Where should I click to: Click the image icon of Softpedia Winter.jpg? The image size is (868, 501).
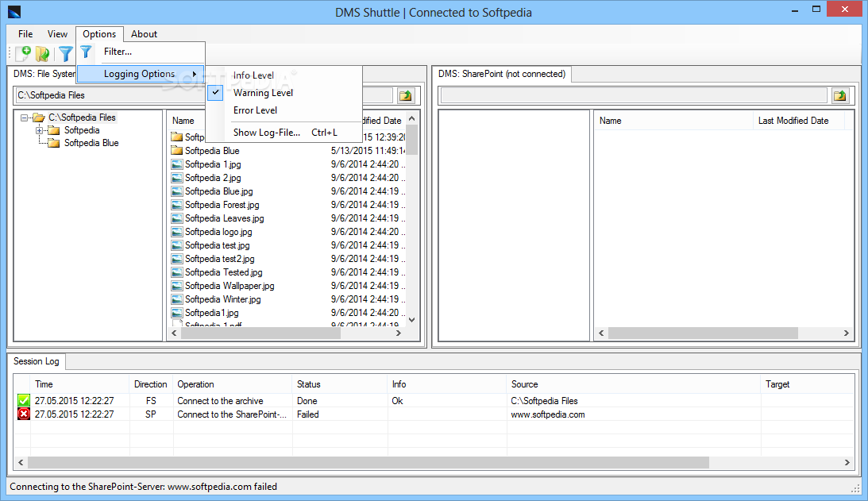pos(176,299)
